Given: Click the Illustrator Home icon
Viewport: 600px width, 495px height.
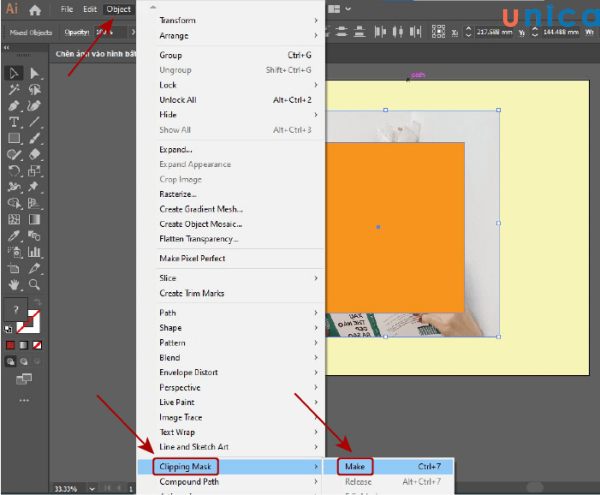Looking at the screenshot, I should [x=36, y=9].
